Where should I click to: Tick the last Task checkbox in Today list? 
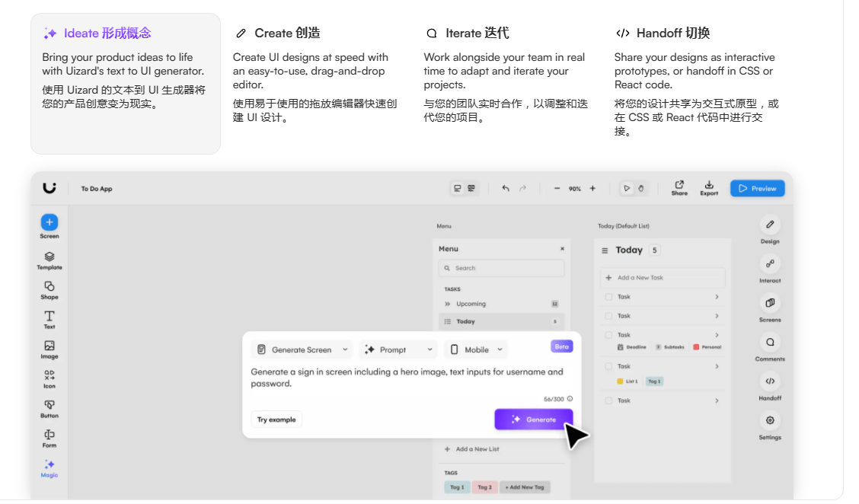(608, 400)
